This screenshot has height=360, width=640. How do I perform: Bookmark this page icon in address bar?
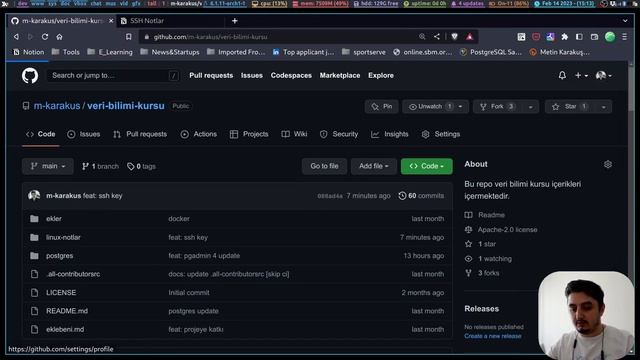[129, 37]
